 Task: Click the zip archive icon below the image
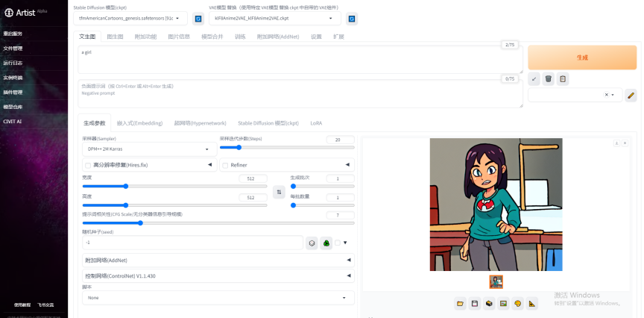[489, 304]
